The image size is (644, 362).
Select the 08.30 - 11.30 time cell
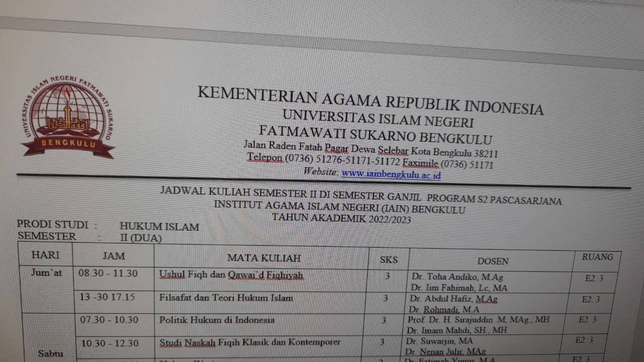(x=108, y=273)
